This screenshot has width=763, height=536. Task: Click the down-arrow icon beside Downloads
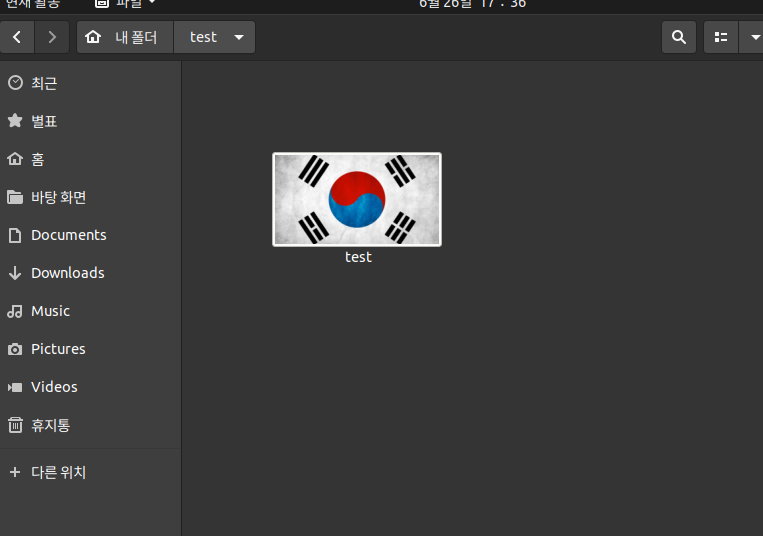tap(15, 273)
